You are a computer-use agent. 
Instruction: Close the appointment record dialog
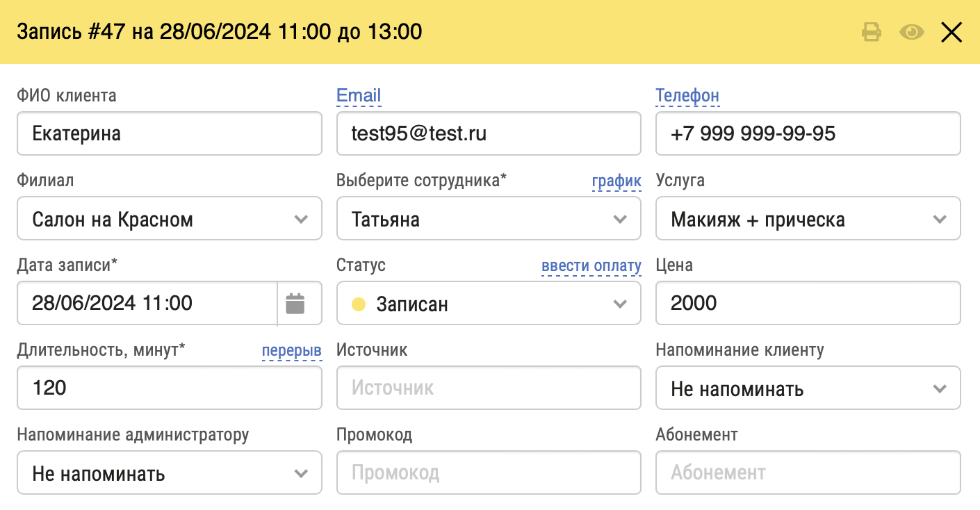click(951, 32)
